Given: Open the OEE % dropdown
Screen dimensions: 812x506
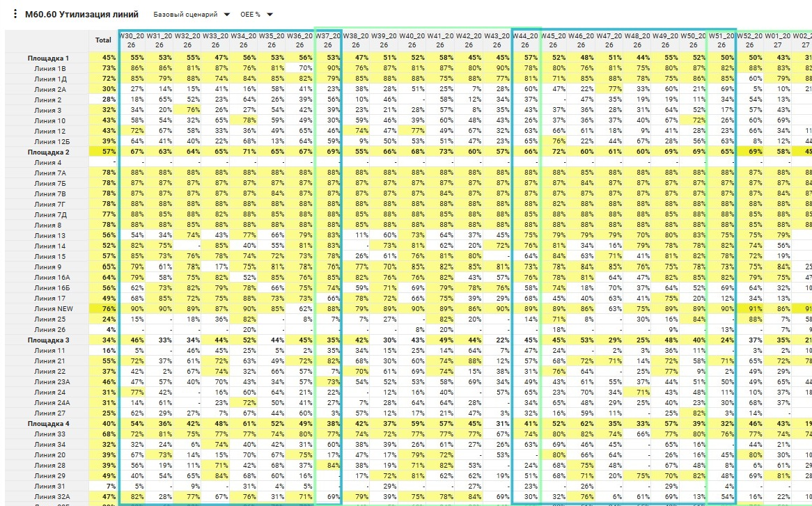Looking at the screenshot, I should point(256,15).
